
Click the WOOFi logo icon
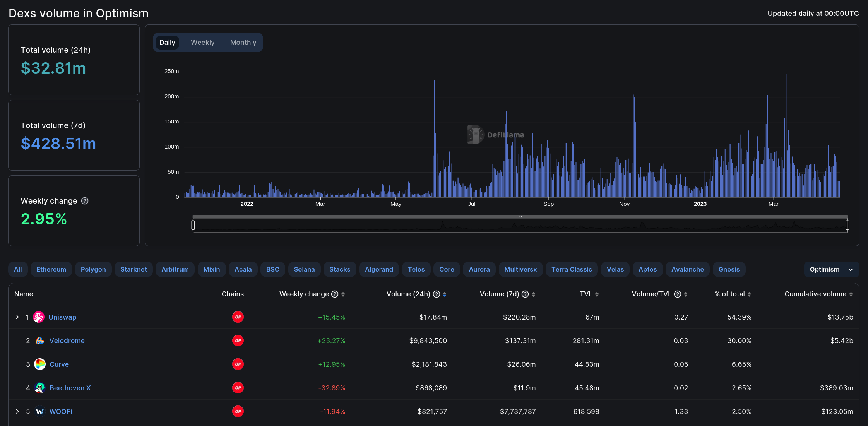40,412
